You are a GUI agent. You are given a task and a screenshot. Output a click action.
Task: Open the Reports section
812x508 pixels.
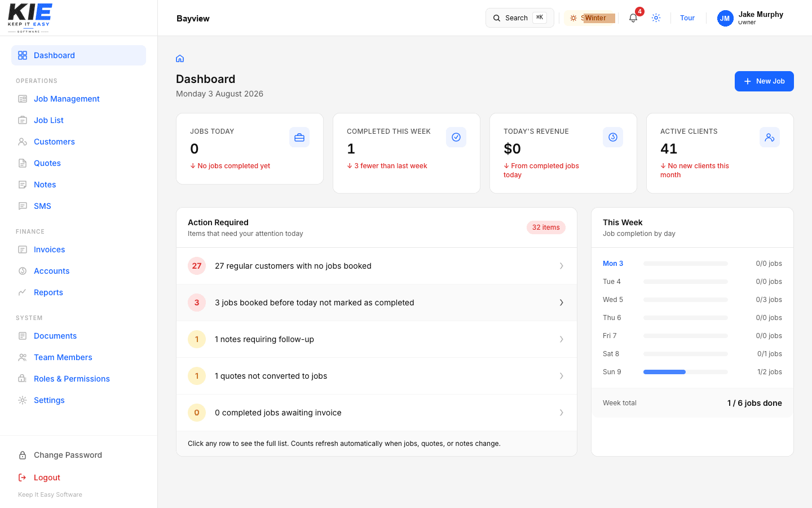tap(48, 292)
